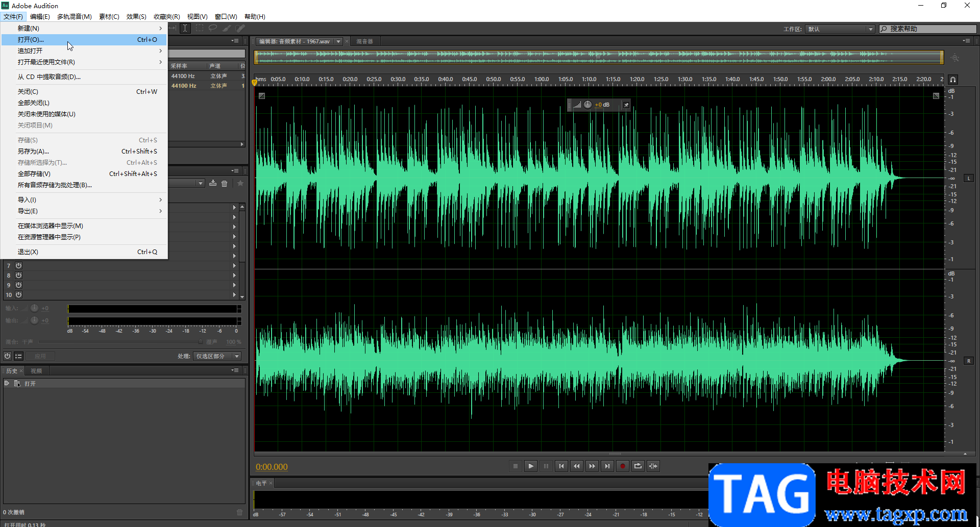Click the 0:00.000 timecode display
Screen dimensions: 980x527
point(272,467)
